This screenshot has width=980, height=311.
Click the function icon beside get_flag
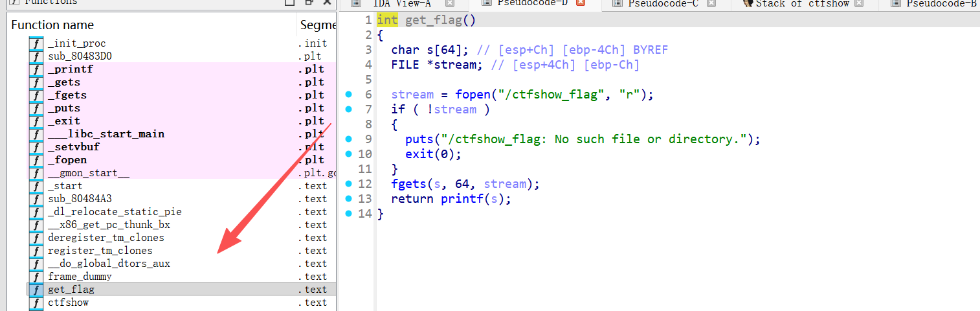(x=36, y=290)
